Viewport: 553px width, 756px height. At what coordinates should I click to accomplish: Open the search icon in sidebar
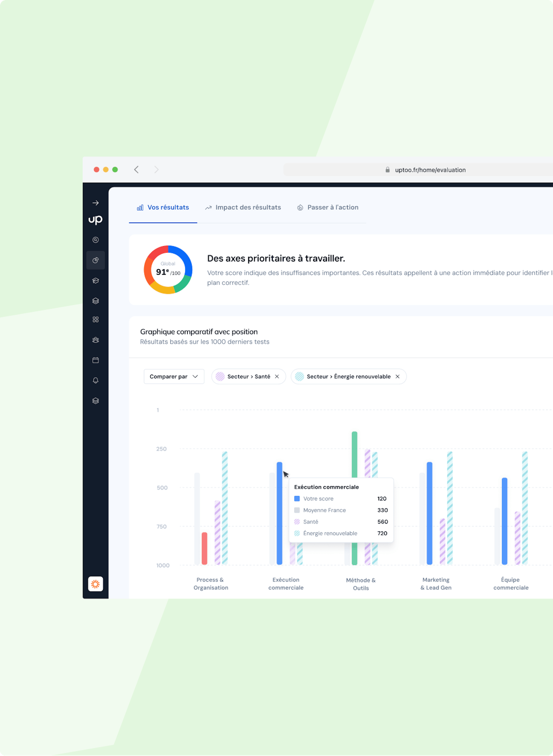pos(95,240)
